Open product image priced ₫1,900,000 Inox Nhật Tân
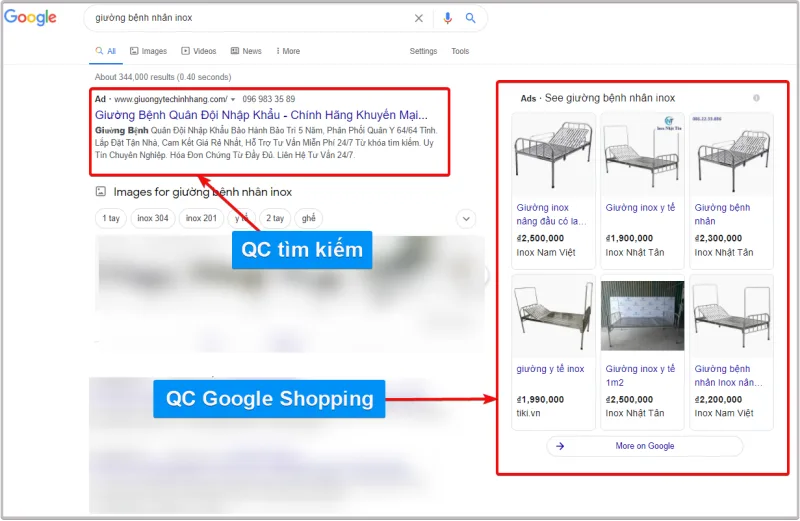This screenshot has height=521, width=800. (642, 156)
